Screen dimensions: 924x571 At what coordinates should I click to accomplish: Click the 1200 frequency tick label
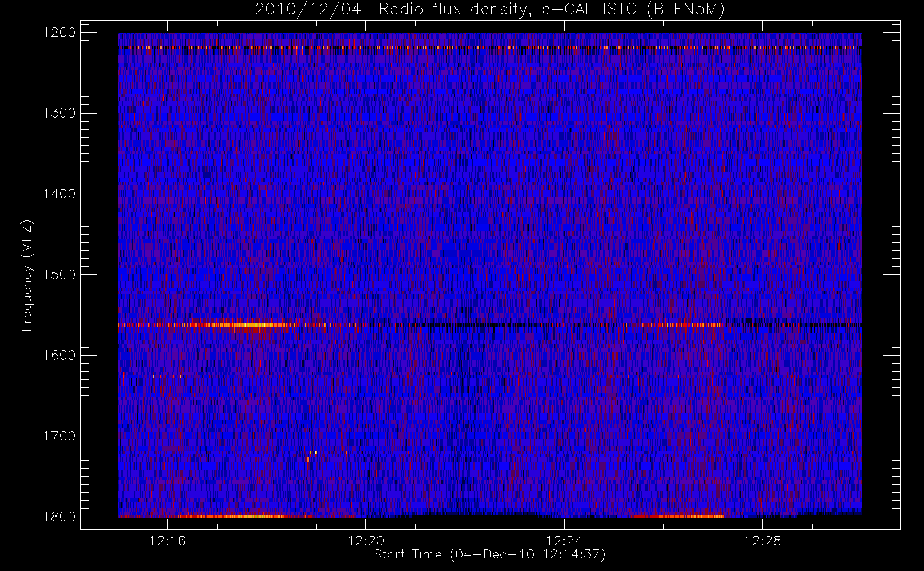pos(59,33)
